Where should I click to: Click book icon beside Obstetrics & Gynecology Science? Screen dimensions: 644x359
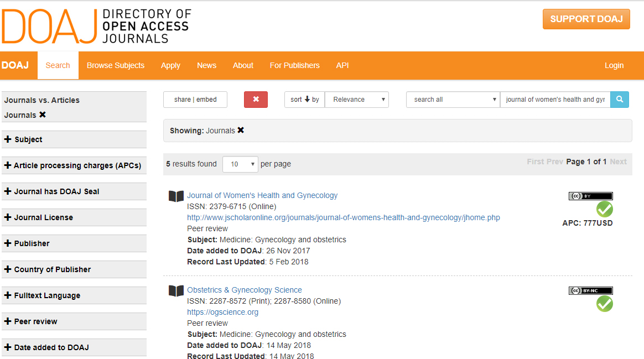click(x=176, y=291)
